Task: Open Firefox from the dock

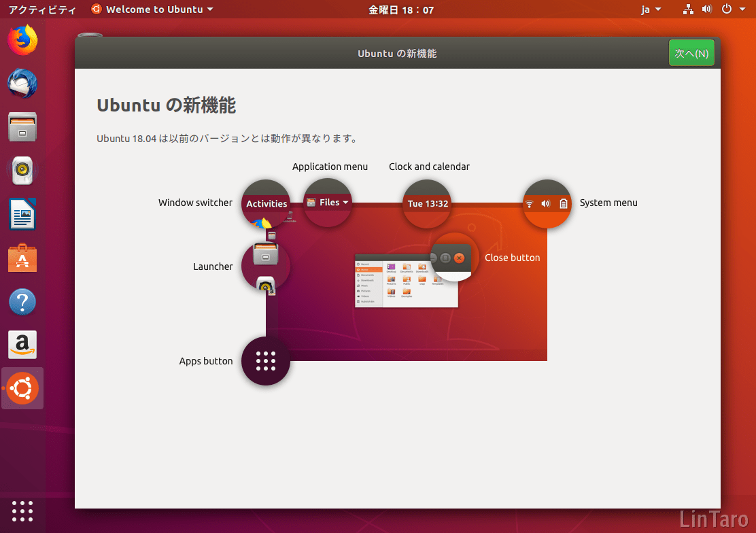Action: pos(22,40)
